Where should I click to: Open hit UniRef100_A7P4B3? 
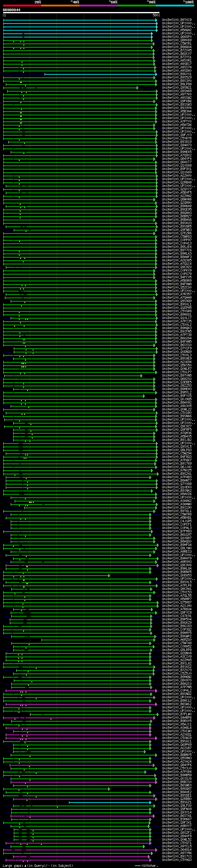tap(177, 477)
